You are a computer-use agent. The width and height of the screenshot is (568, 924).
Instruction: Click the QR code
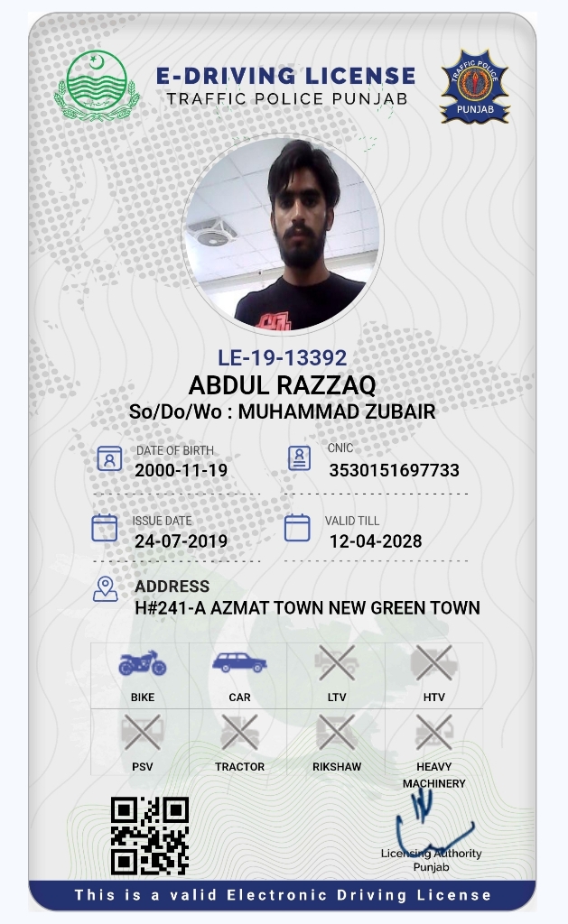[x=150, y=836]
